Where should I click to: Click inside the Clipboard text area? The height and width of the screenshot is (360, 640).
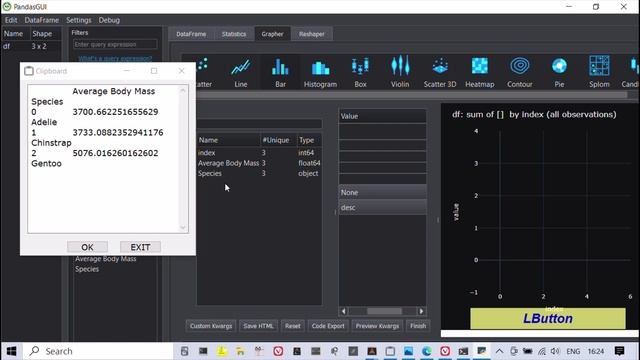[103, 159]
